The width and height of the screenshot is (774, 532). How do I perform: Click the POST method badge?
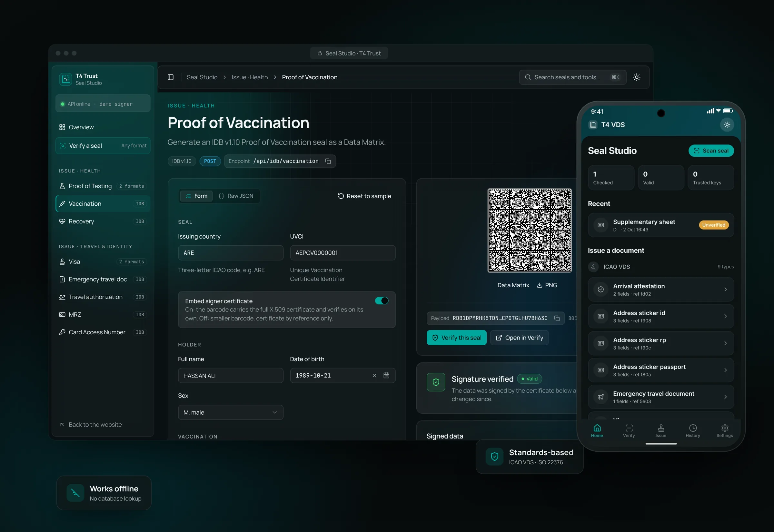(x=210, y=161)
